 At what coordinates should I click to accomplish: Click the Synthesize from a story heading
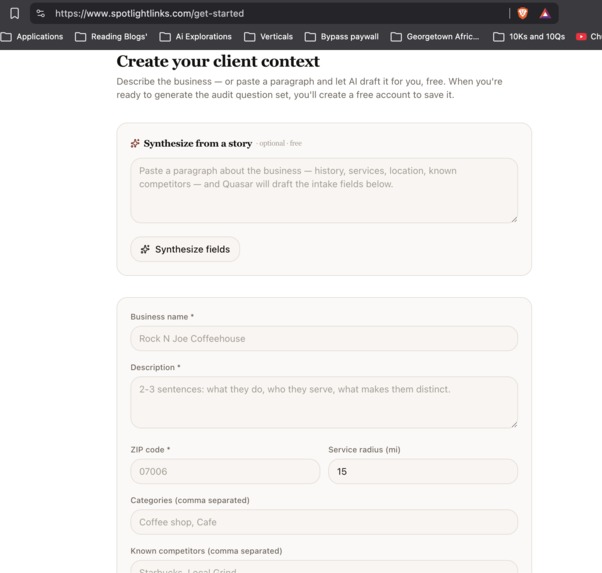(198, 143)
